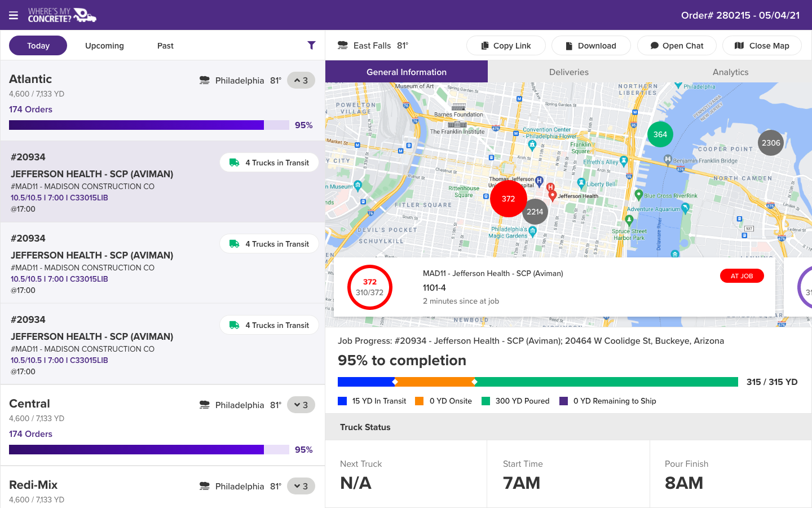Screen dimensions: 812x508
Task: Click the Where's My Concrete logo
Action: pos(62,15)
